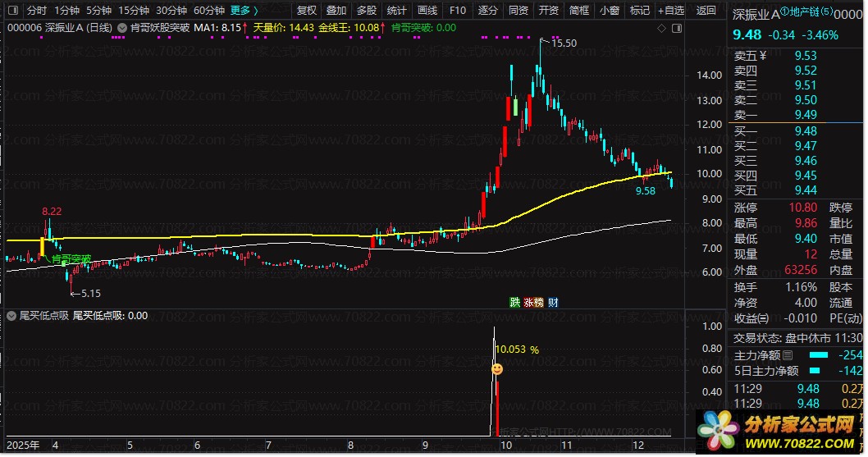Click the smiley face signal marker
Screen dimensions: 868x457
point(497,370)
